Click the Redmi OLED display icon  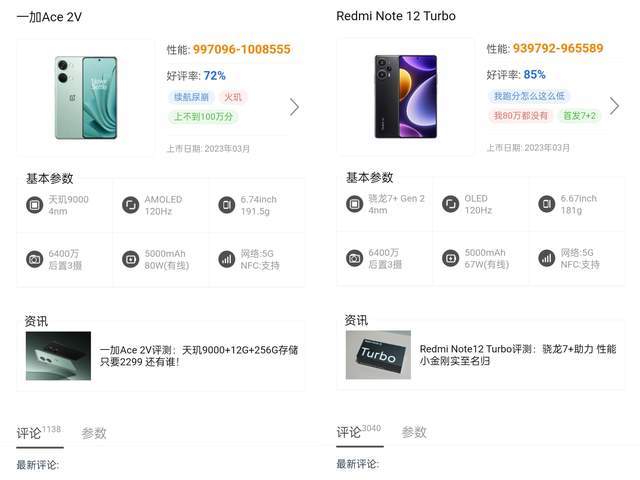pos(451,204)
